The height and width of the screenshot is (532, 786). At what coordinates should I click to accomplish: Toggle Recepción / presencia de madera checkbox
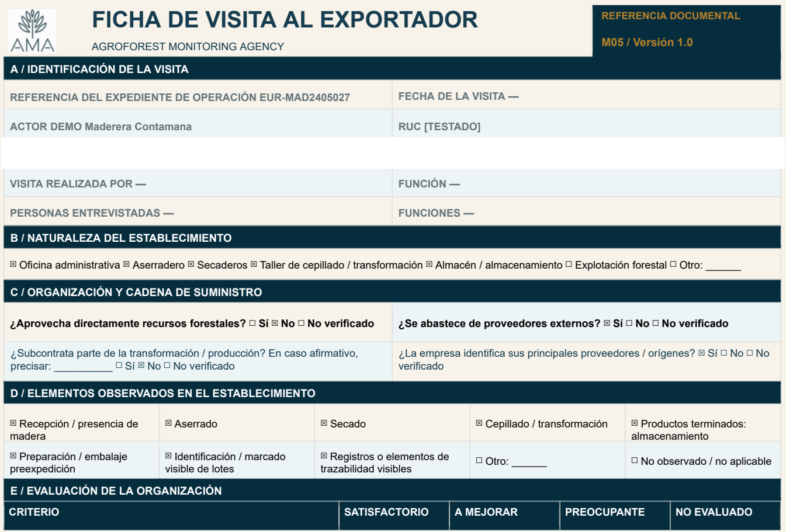(x=13, y=423)
